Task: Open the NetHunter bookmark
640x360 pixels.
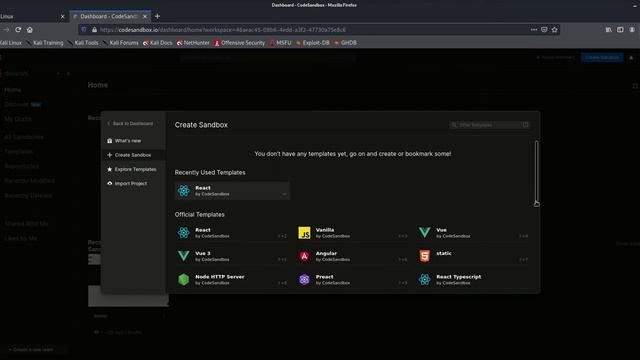Action: coord(193,42)
